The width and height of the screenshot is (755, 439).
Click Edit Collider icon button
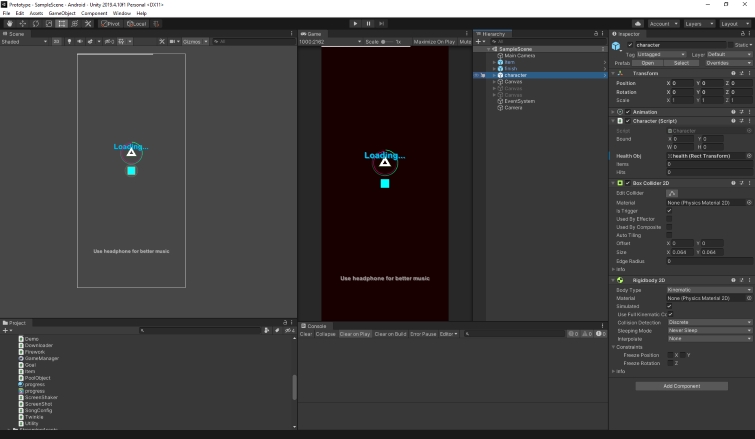[x=672, y=193]
